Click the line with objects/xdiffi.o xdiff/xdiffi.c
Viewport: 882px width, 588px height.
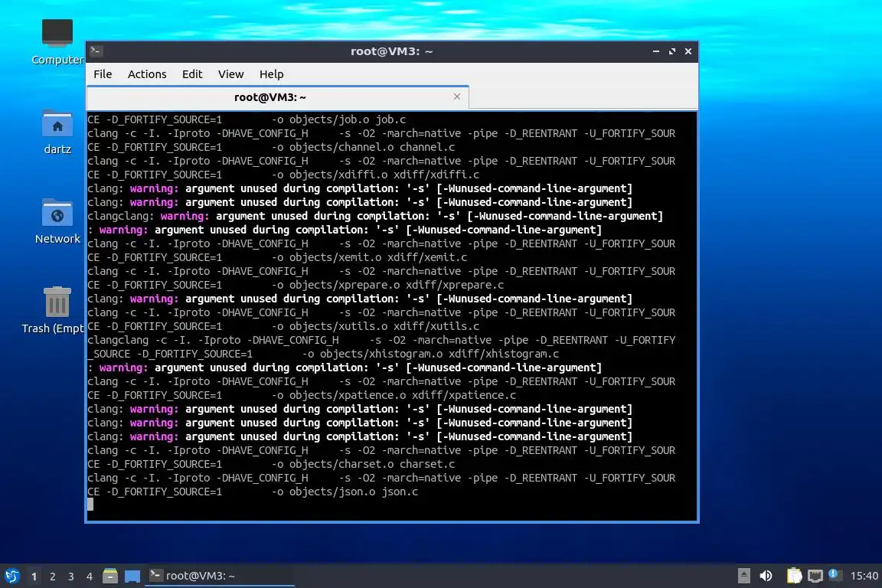(283, 175)
